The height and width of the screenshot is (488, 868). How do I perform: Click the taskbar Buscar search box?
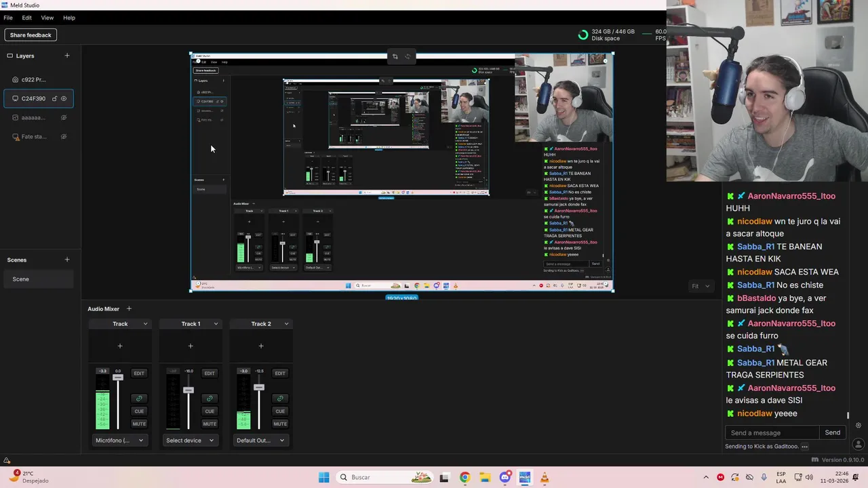click(x=385, y=477)
